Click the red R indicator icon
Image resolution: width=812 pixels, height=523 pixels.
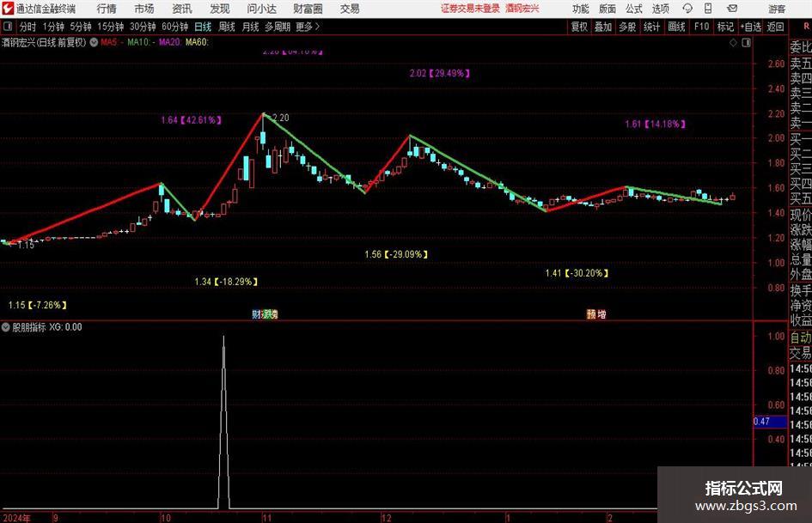click(x=806, y=27)
